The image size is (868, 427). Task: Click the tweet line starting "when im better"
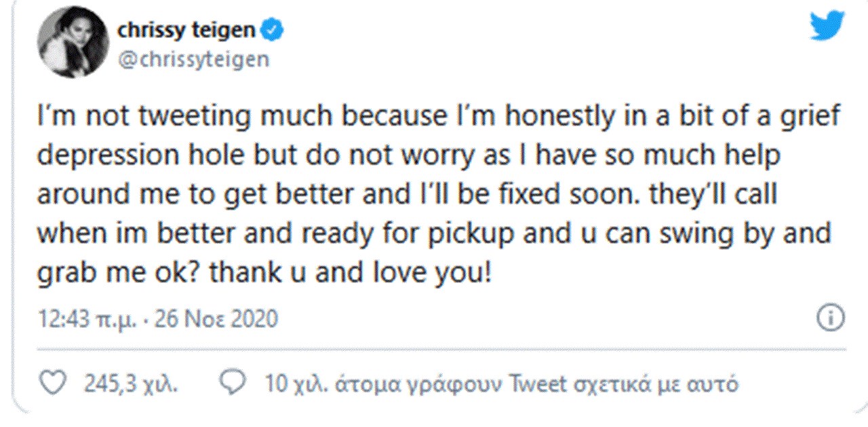point(433,234)
